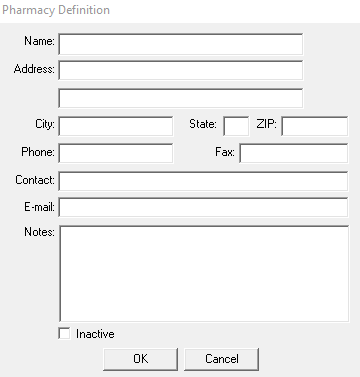
Task: Dismiss dialog using Cancel button
Action: point(222,359)
